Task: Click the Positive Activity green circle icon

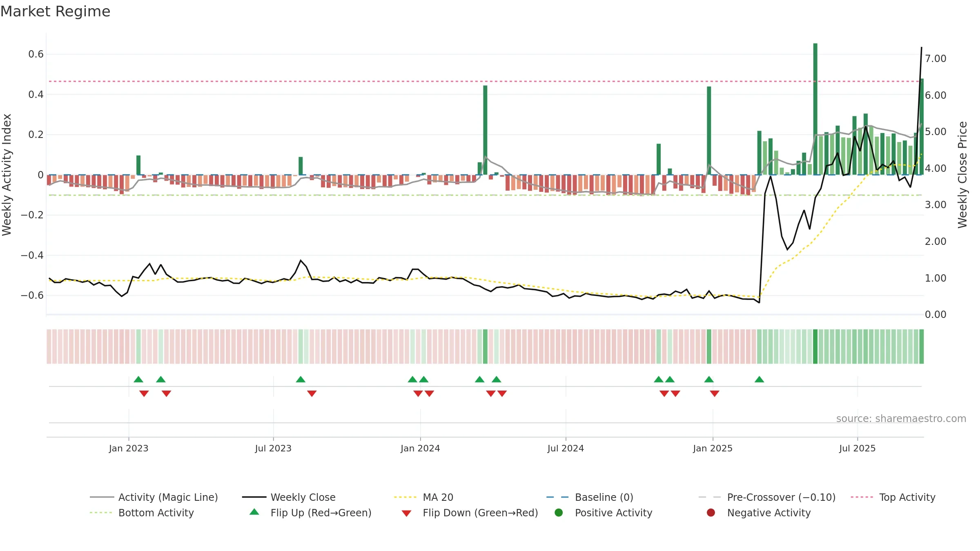Action: coord(559,513)
